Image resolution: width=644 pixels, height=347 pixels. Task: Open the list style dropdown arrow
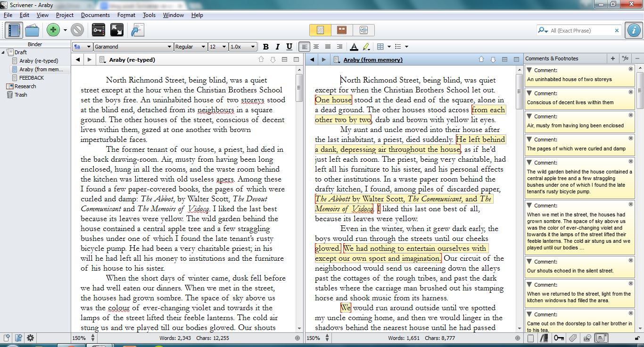406,47
